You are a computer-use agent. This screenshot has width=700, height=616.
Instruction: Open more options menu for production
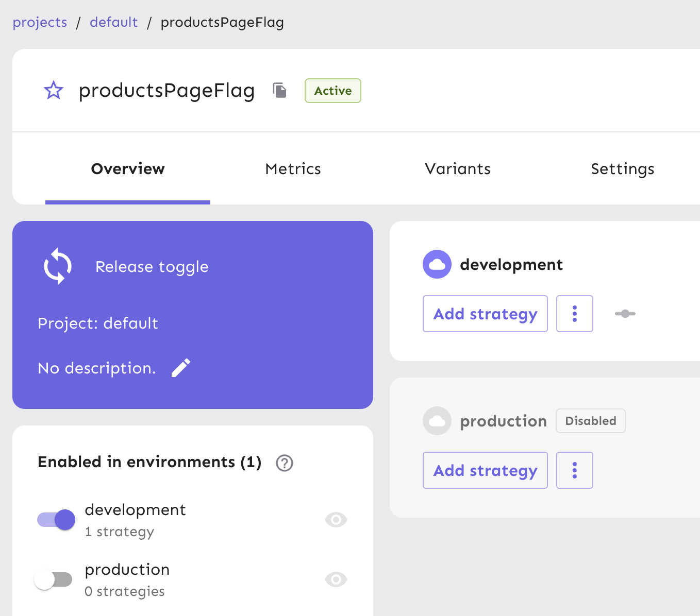(x=575, y=470)
